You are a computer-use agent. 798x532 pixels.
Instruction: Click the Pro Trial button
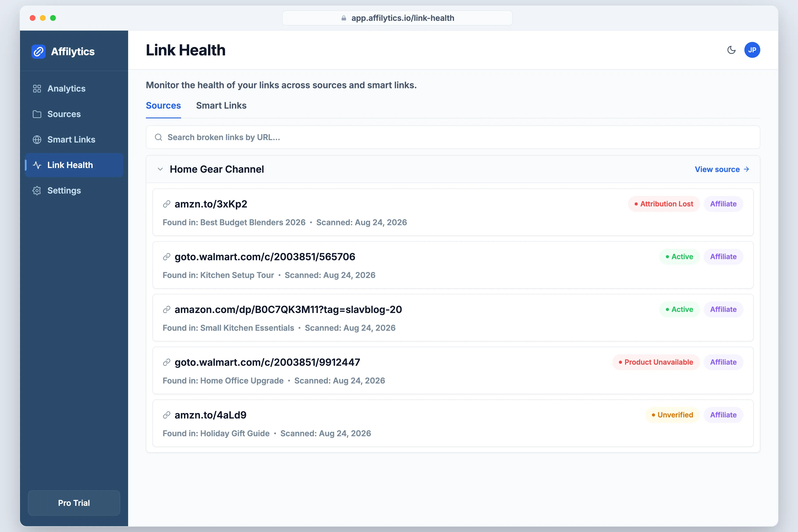(x=74, y=503)
